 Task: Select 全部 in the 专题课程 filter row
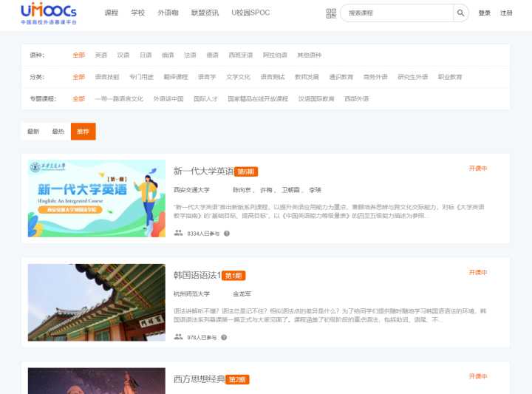(x=79, y=99)
